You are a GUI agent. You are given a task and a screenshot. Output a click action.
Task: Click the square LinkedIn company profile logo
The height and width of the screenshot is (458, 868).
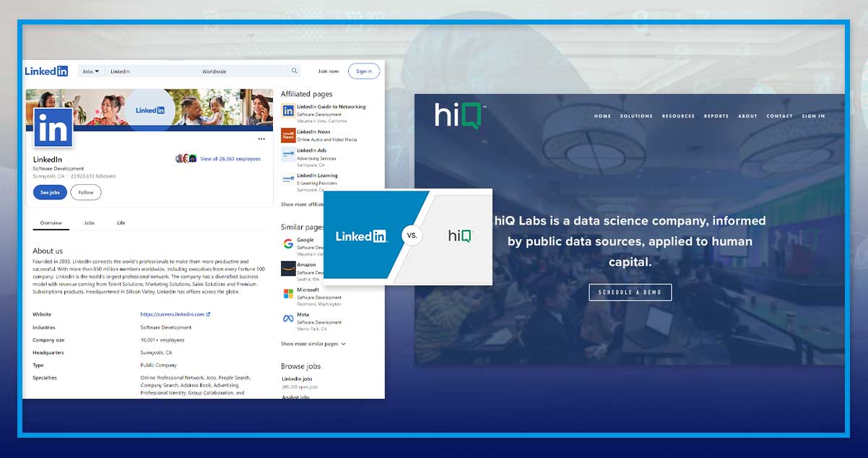click(x=53, y=128)
